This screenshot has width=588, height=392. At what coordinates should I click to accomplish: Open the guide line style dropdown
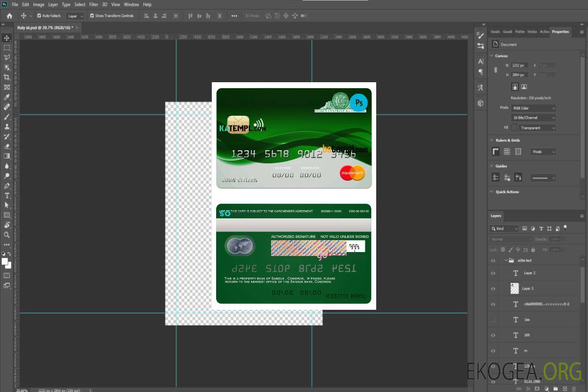543,178
